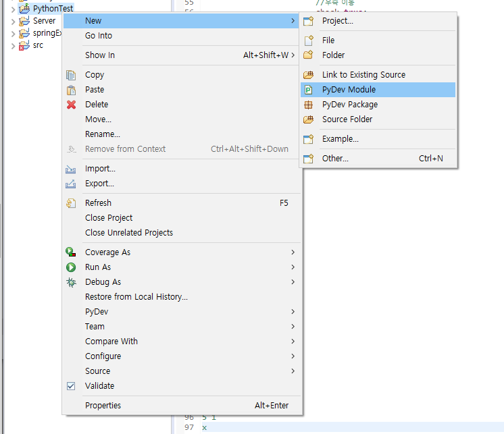Click the Other wizard icon
The height and width of the screenshot is (434, 504).
308,159
